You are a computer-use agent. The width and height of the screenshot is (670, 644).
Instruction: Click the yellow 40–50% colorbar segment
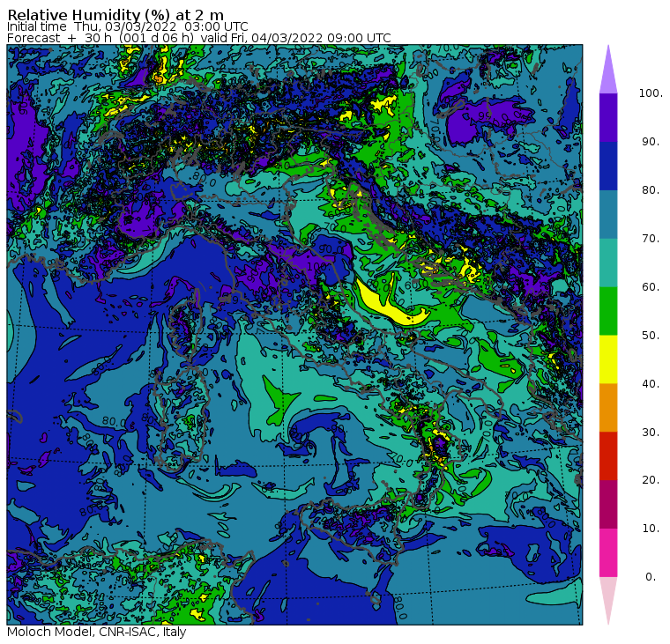point(608,359)
